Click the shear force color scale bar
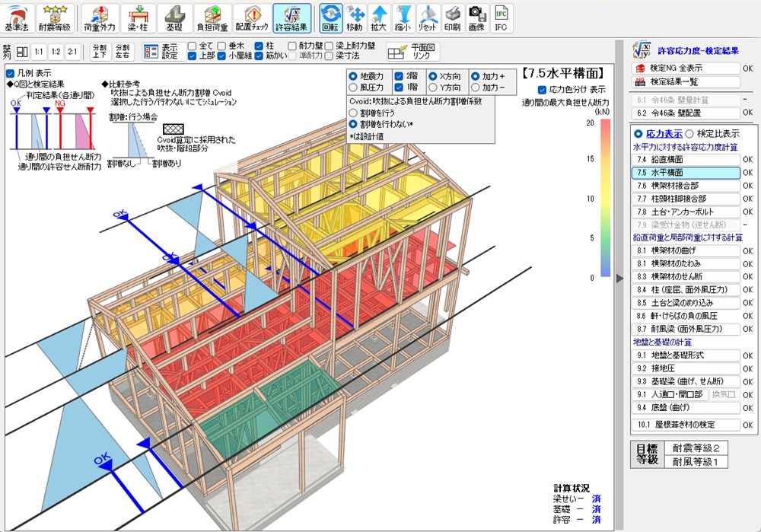Screen dimensions: 761x532 click(605, 198)
